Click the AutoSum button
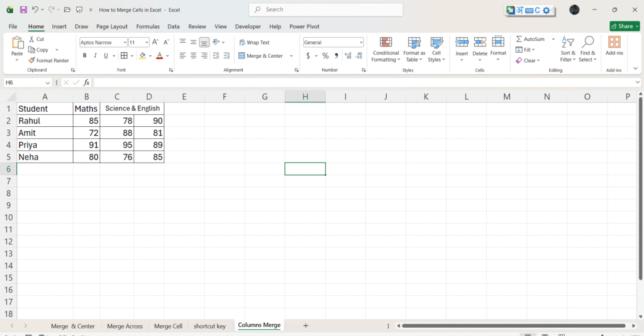Viewport: 644px width, 336px height. coord(530,39)
